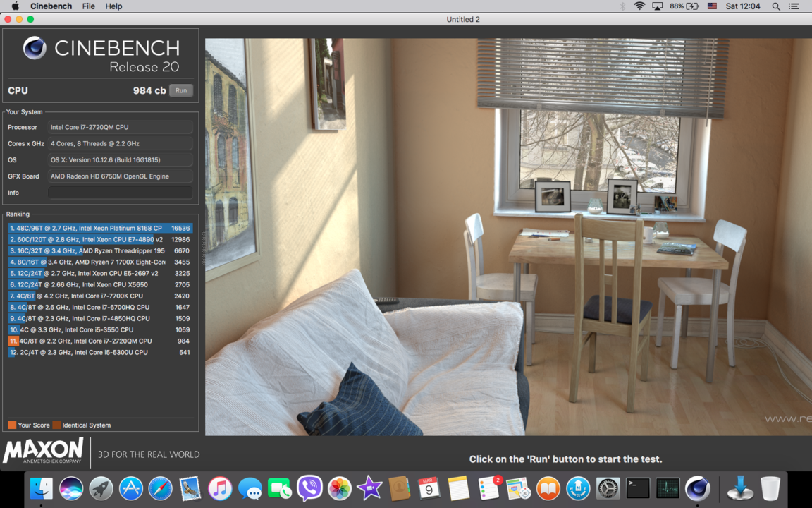Open Launchpad rocket icon

coord(101,488)
